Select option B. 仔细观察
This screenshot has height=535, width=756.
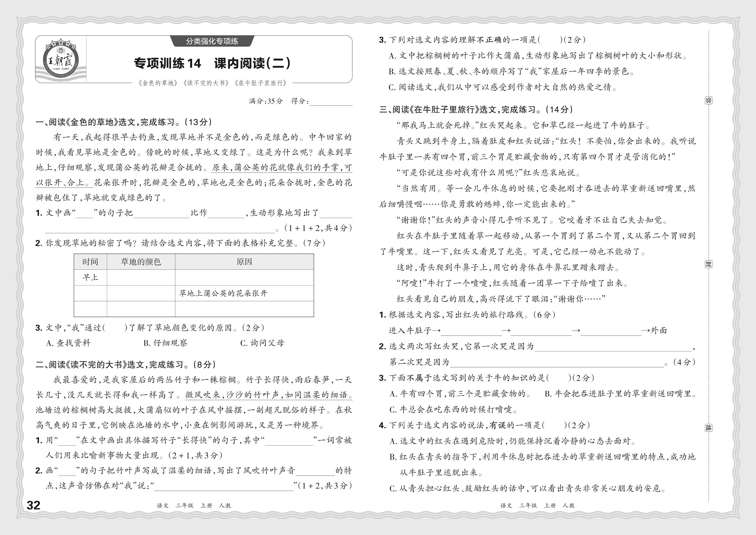point(165,343)
